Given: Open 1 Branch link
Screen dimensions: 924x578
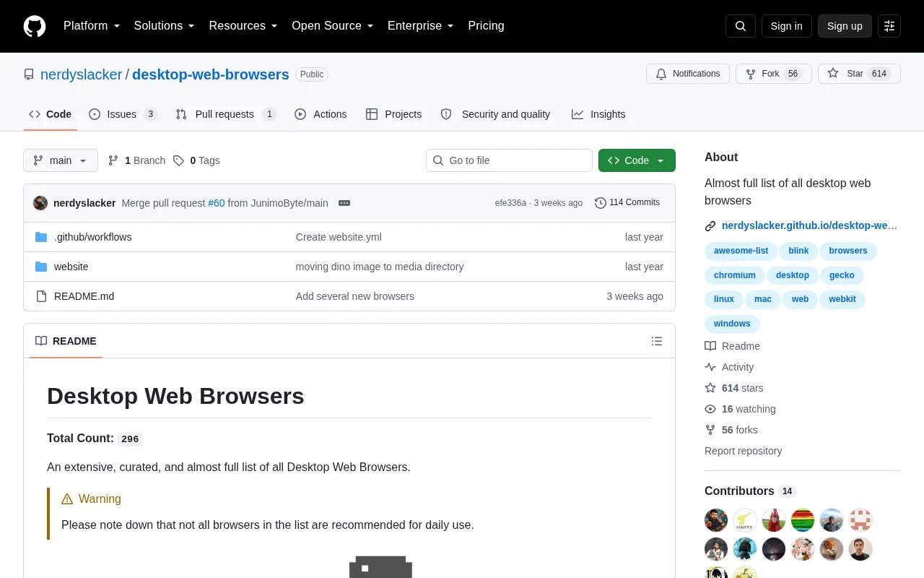Looking at the screenshot, I should click(x=136, y=160).
